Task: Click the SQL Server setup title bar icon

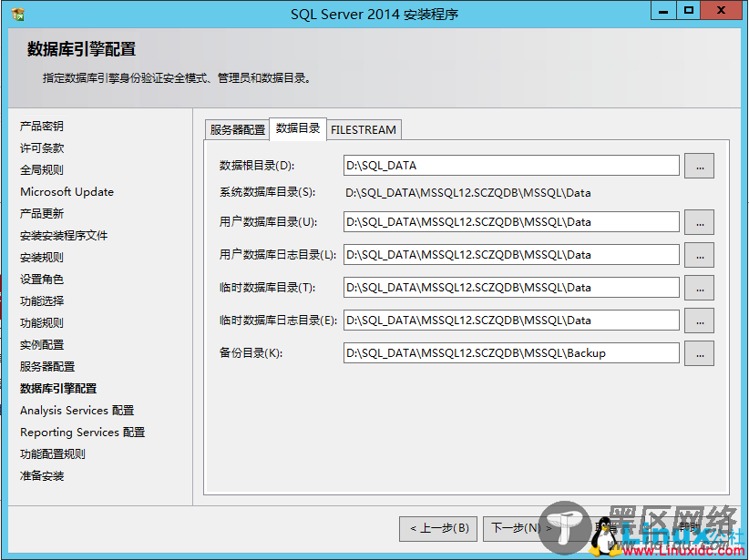Action: tap(17, 14)
